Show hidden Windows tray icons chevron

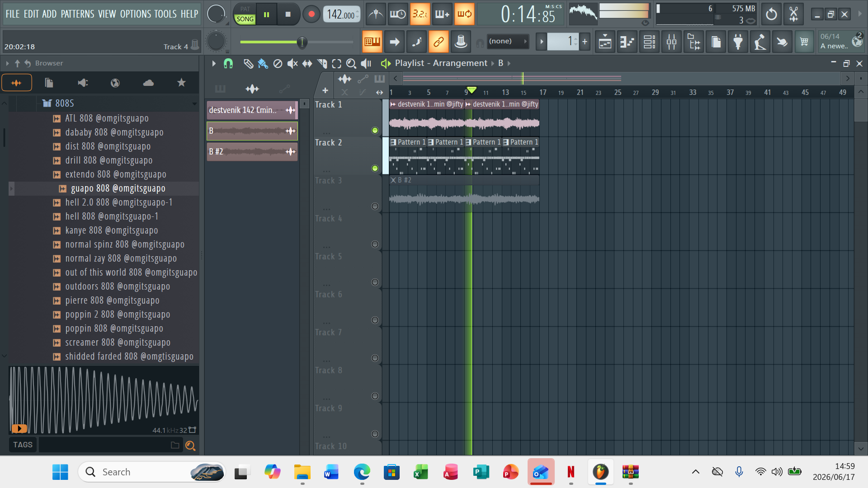coord(696,472)
